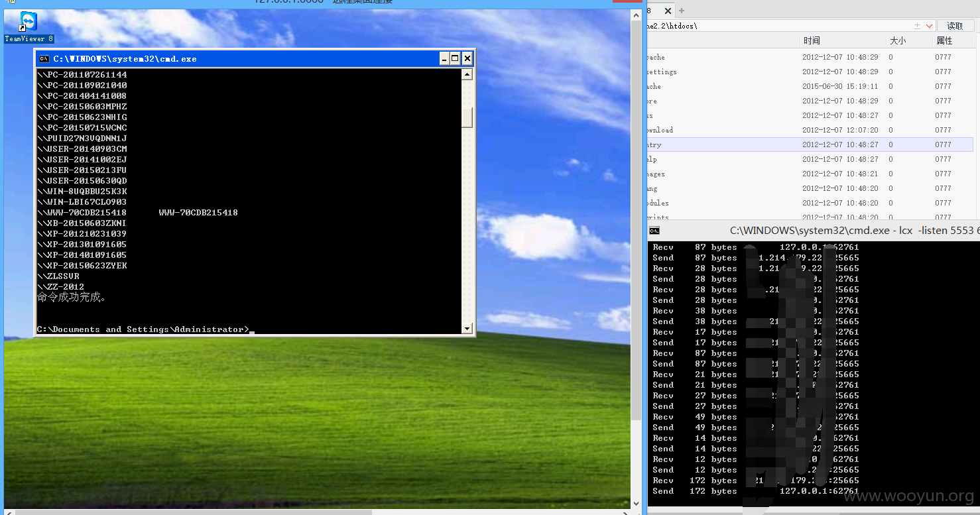
Task: Select the row dated 2015-06-30 15:19:11
Action: point(810,86)
